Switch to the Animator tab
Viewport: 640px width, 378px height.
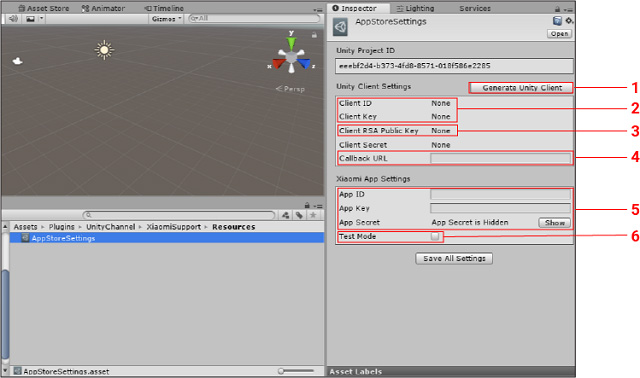tap(103, 9)
